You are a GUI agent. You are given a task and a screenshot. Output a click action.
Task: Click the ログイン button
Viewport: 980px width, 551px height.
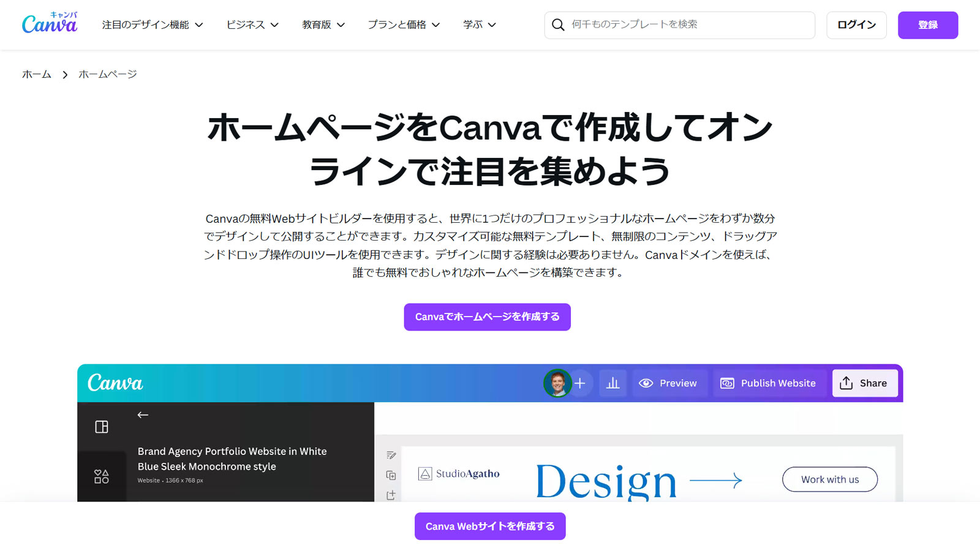point(856,25)
